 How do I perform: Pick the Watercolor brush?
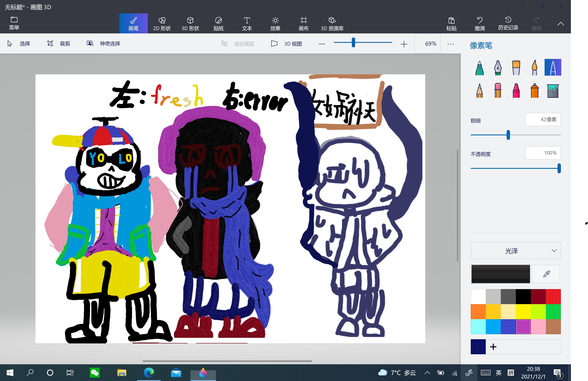[534, 67]
